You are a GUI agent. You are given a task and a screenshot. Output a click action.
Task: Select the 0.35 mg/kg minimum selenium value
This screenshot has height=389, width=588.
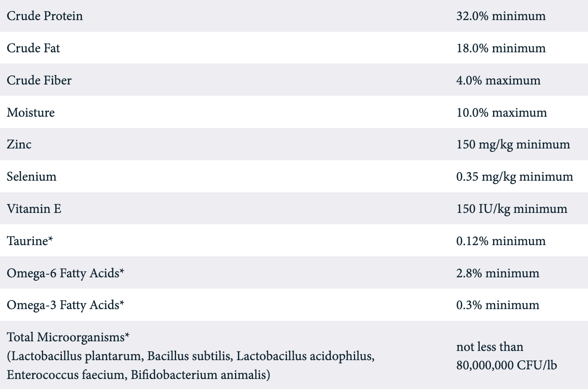coord(514,177)
